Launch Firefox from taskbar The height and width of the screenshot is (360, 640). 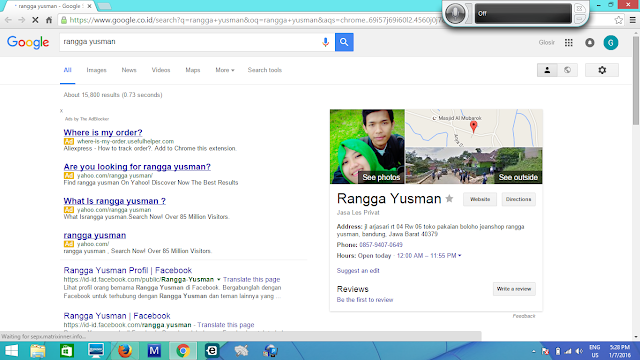(125, 351)
